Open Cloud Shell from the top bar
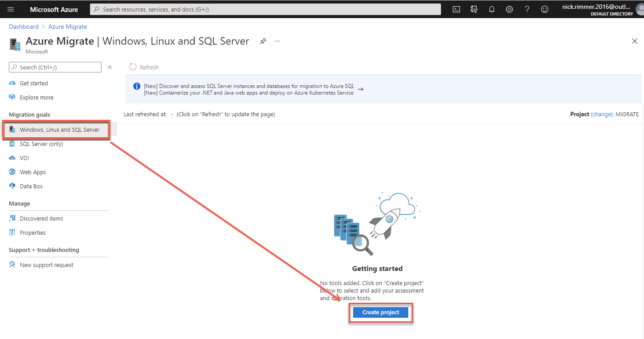The height and width of the screenshot is (339, 644). coord(456,9)
